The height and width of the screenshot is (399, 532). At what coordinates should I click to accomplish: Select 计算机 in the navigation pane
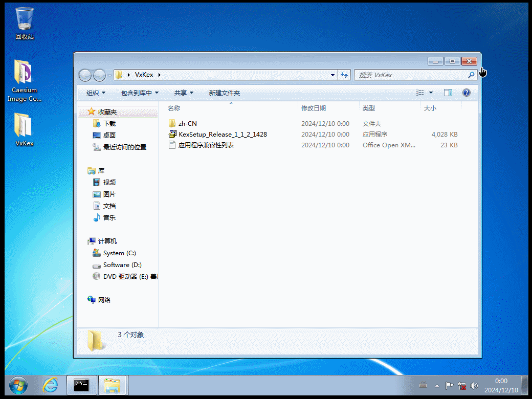pos(107,241)
